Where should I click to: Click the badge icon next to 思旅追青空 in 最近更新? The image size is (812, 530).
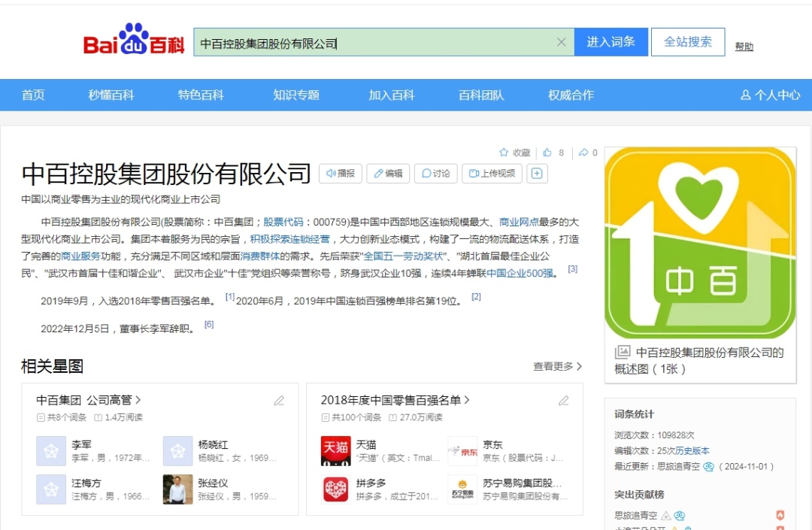pos(708,466)
